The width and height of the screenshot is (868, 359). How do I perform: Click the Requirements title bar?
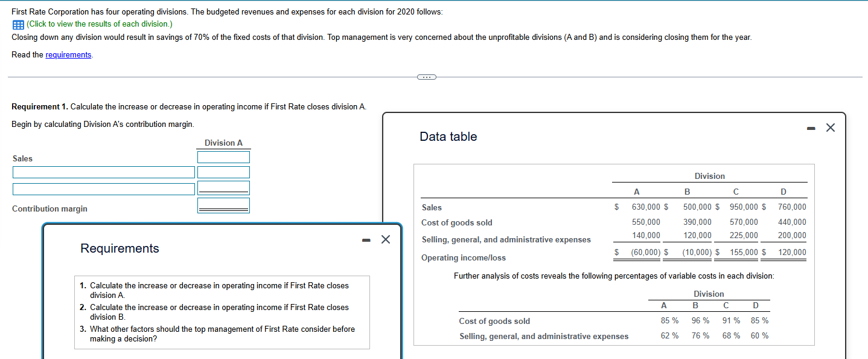(x=118, y=248)
